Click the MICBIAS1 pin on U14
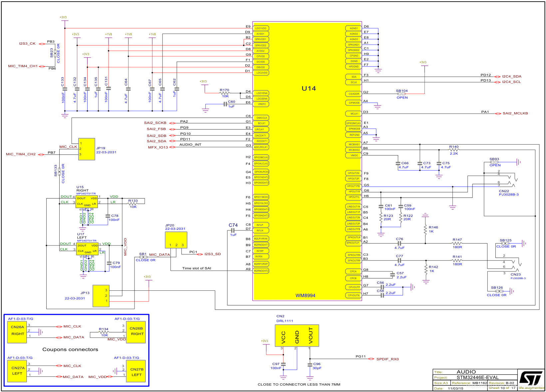Viewport: 546px width, 392px height. coord(354,145)
